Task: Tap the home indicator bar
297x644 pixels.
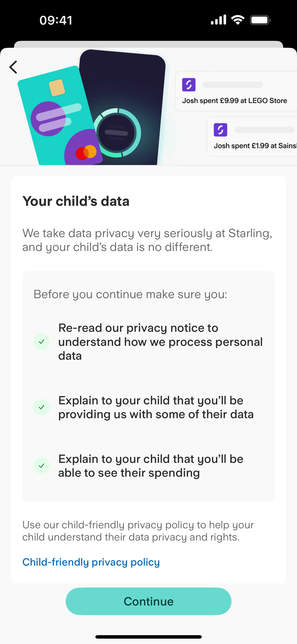Action: pos(148,637)
